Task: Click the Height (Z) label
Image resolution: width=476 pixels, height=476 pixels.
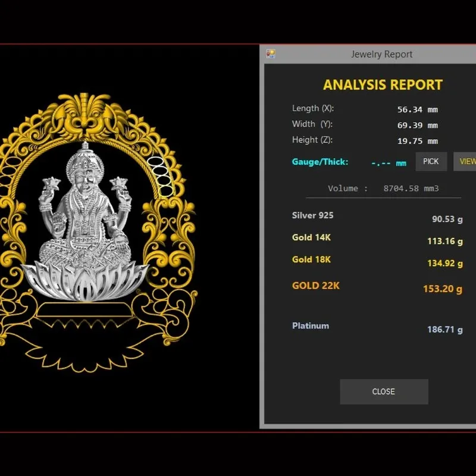Action: tap(312, 140)
